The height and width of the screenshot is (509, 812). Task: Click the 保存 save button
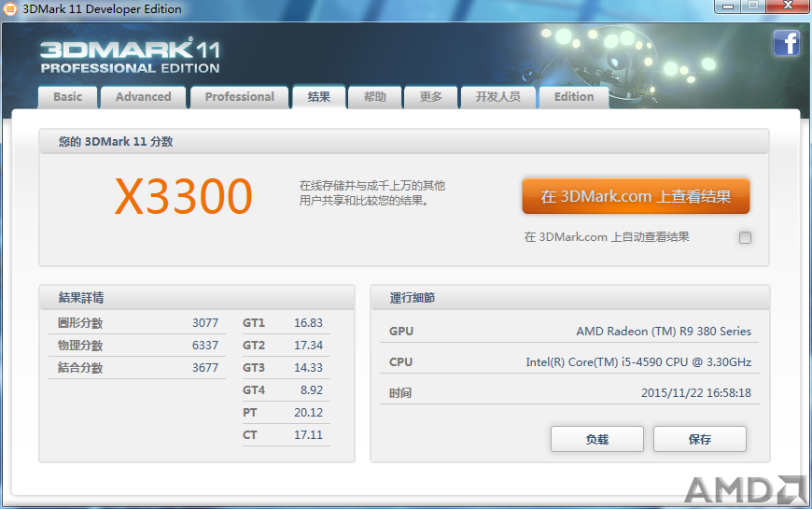pos(700,440)
